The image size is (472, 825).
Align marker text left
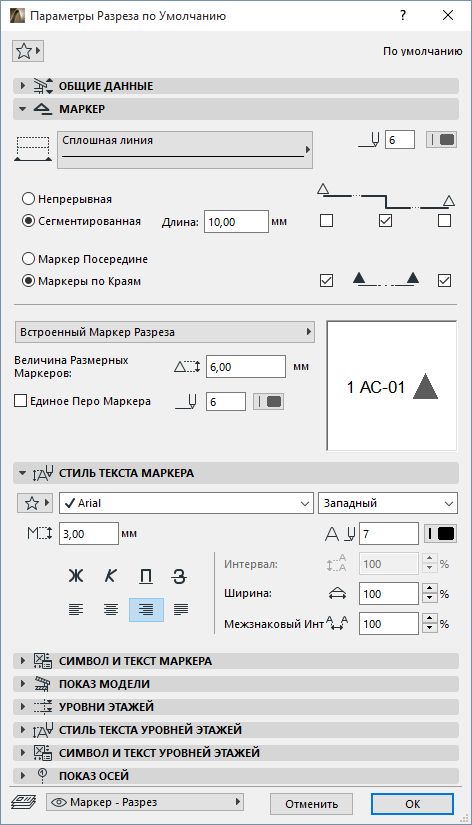pyautogui.click(x=76, y=609)
